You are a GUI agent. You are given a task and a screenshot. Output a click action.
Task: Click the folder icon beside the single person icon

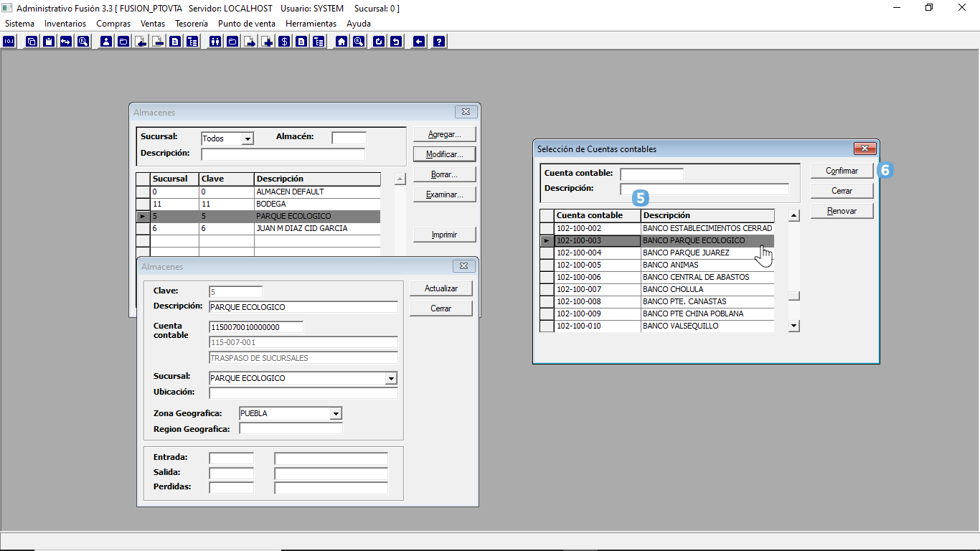pyautogui.click(x=123, y=42)
